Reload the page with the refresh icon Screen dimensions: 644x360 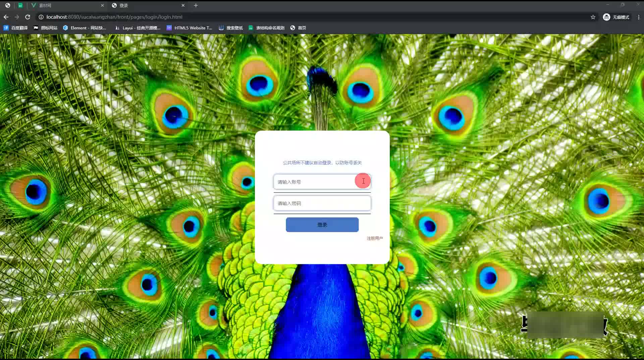click(28, 17)
